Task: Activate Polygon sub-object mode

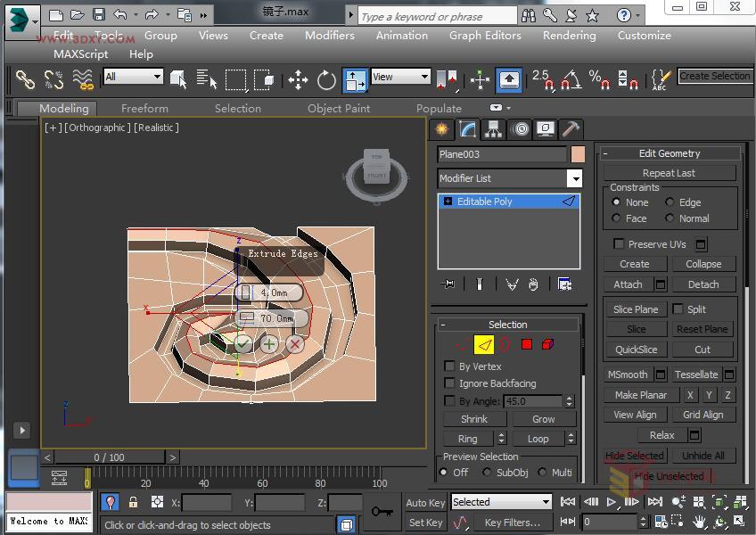Action: (x=527, y=343)
